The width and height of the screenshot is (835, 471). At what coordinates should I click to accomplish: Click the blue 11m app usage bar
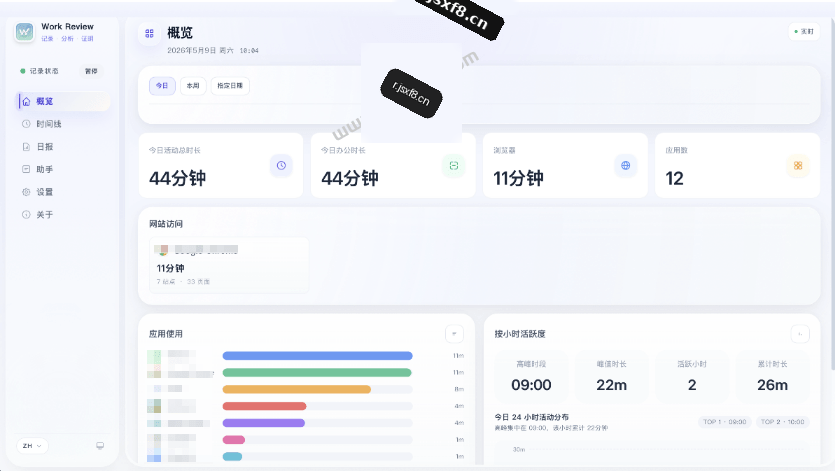317,355
